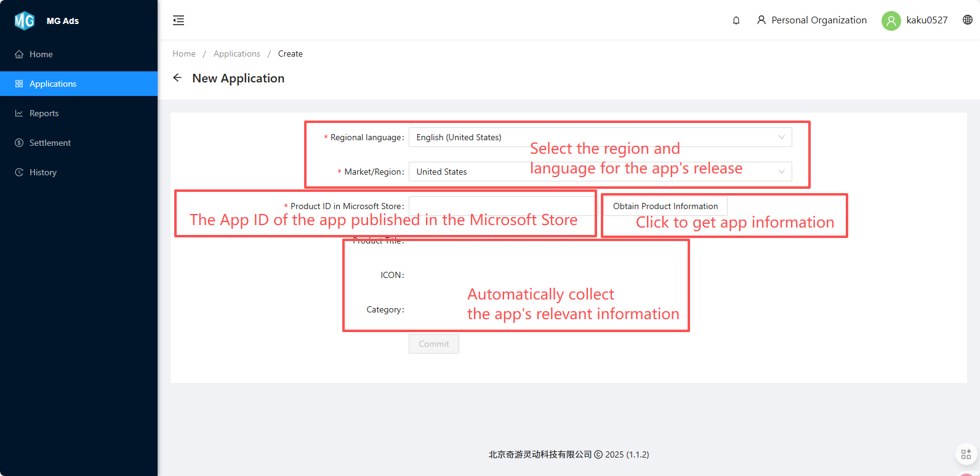Expand the Regional language dropdown
The width and height of the screenshot is (980, 476).
(x=600, y=137)
